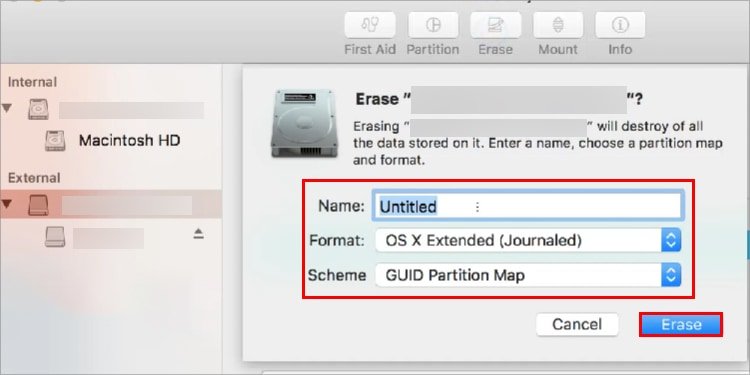Open the Info toolbar icon
Screen dimensions: 750x375
(x=620, y=25)
